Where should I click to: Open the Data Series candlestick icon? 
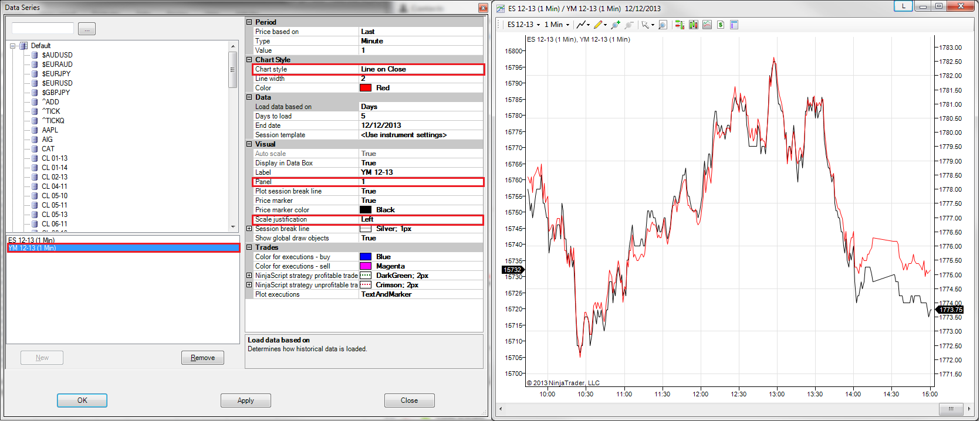pos(694,25)
